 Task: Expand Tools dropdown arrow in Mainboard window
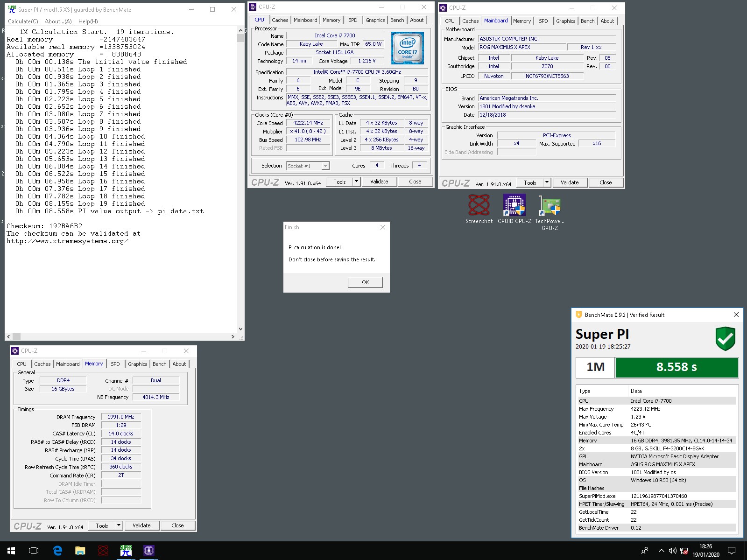[547, 182]
